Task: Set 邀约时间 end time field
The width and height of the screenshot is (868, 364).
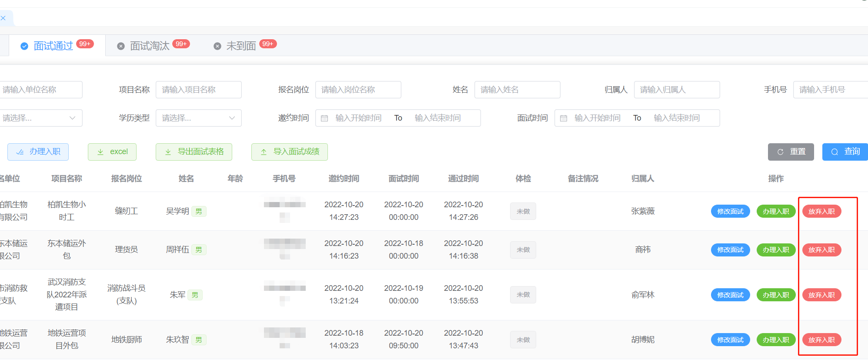Action: (x=437, y=118)
